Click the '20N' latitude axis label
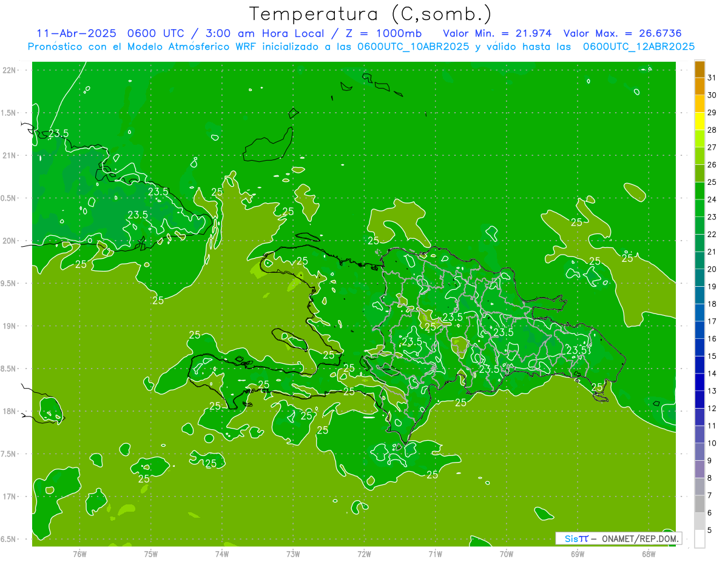This screenshot has width=728, height=562. (x=9, y=241)
